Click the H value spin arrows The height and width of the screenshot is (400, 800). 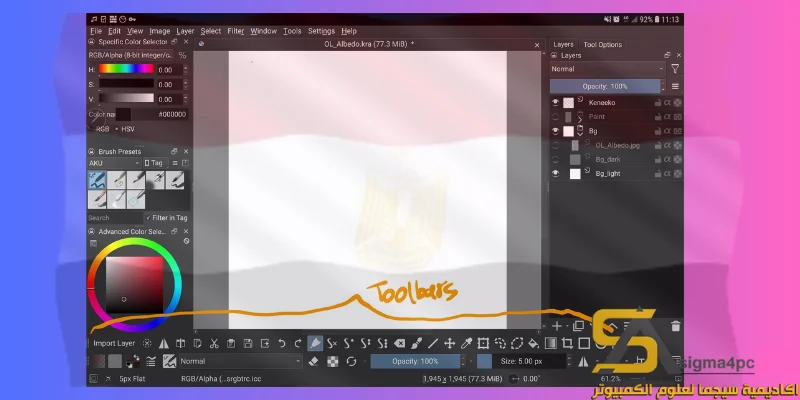coord(185,69)
